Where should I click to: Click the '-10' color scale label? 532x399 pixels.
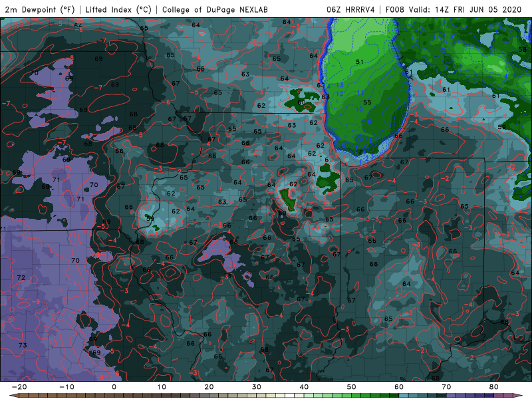click(66, 387)
